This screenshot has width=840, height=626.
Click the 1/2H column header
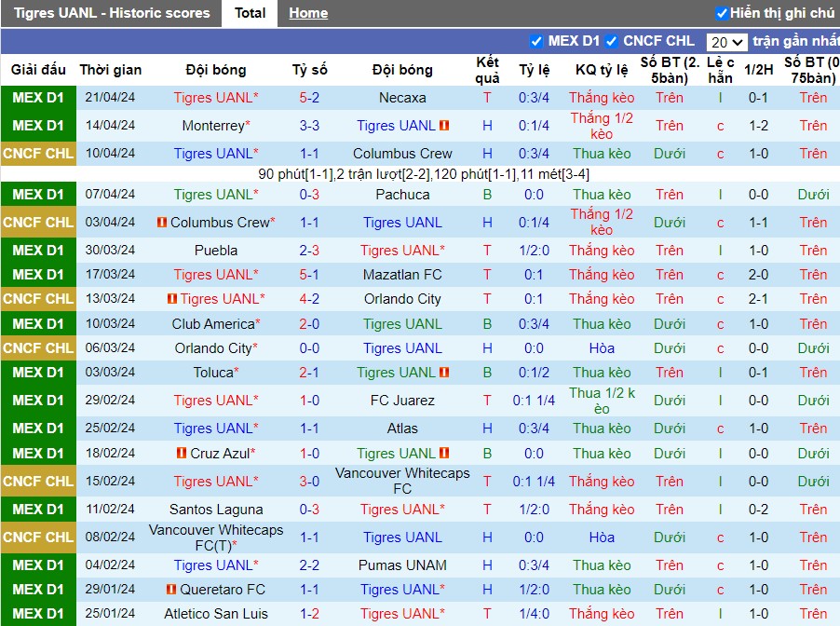pos(758,70)
